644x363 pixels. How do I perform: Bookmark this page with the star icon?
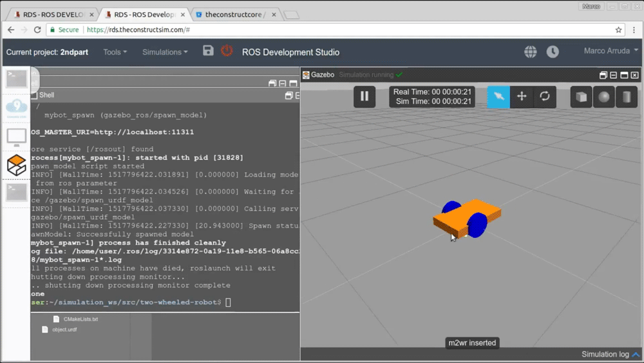[618, 30]
